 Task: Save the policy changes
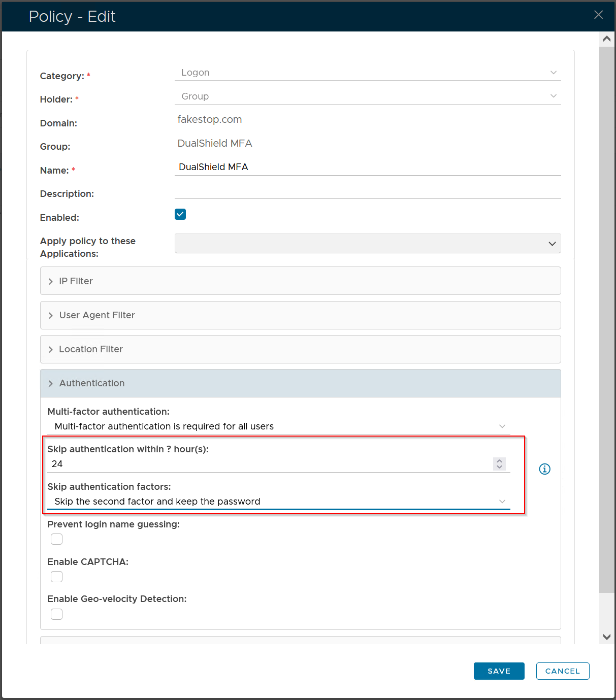[499, 671]
